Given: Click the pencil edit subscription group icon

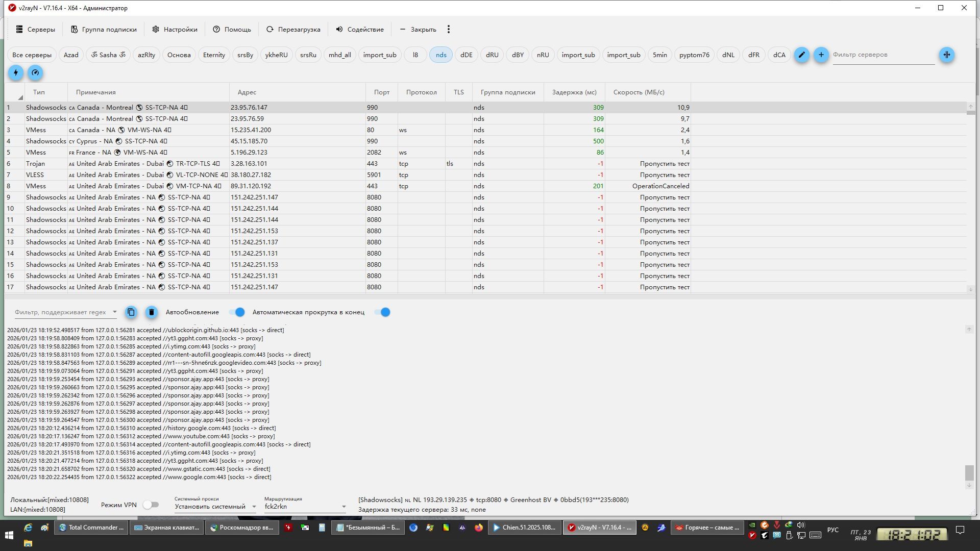Looking at the screenshot, I should [802, 55].
